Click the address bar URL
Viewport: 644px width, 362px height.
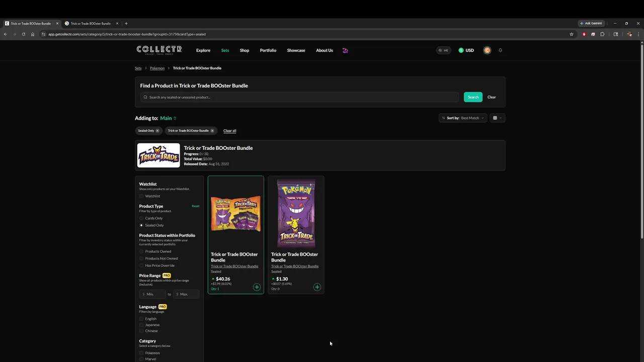127,34
